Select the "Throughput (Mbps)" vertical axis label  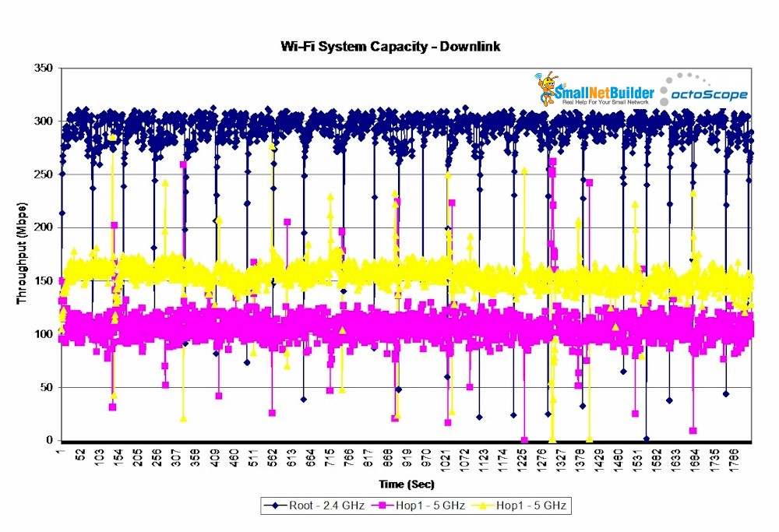click(x=22, y=253)
